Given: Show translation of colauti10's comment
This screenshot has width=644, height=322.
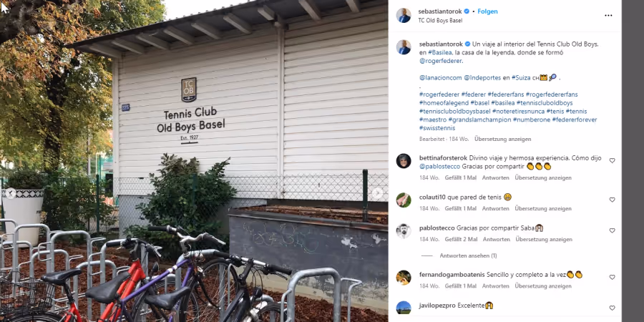Looking at the screenshot, I should (x=543, y=209).
